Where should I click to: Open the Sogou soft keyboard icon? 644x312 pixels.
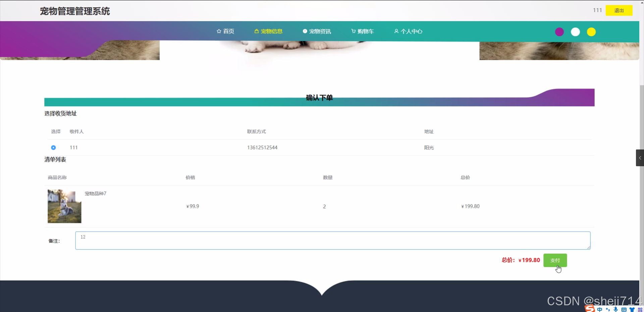624,309
